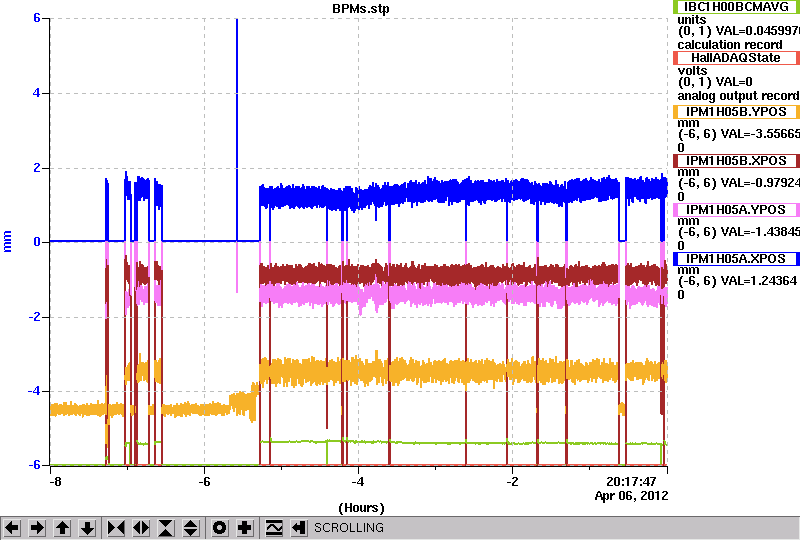Select the IPM1H05B.XPOS curve legend entry

[x=736, y=161]
